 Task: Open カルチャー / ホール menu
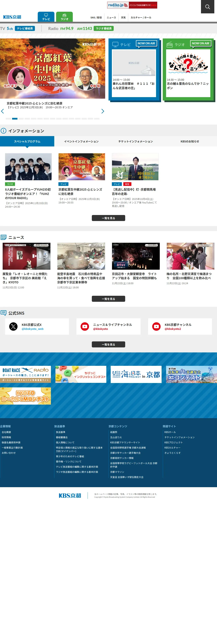point(141,18)
